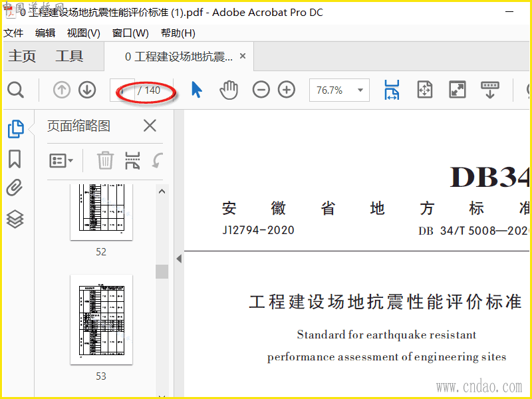Click the 'performance assessment of engineering sites' line
Screen dimensions: 532x399
point(387,357)
